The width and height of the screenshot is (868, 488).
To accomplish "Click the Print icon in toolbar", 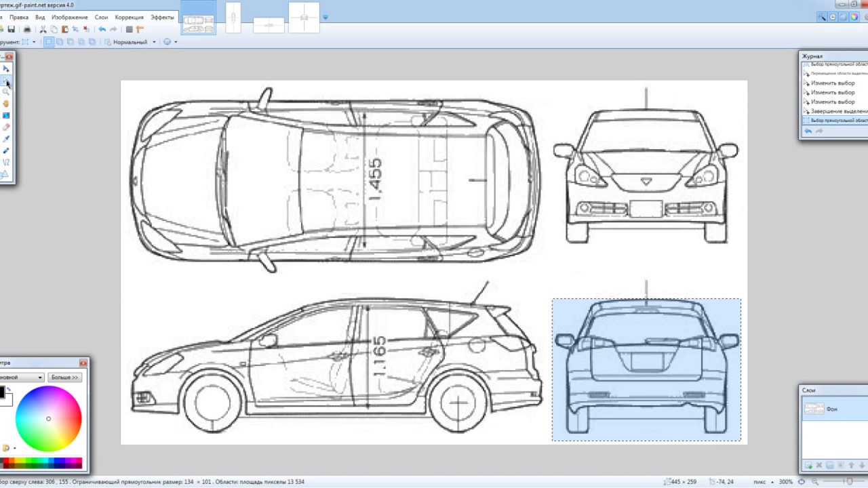I will 27,29.
